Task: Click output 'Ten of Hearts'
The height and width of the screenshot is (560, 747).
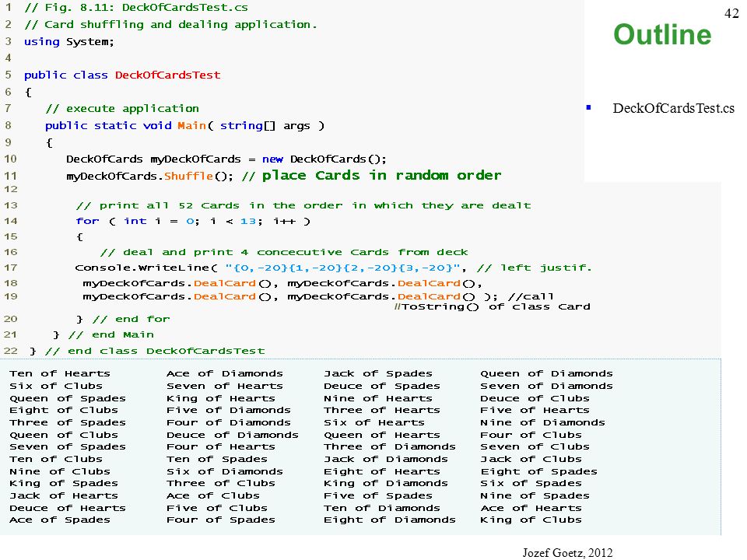Action: tap(60, 374)
